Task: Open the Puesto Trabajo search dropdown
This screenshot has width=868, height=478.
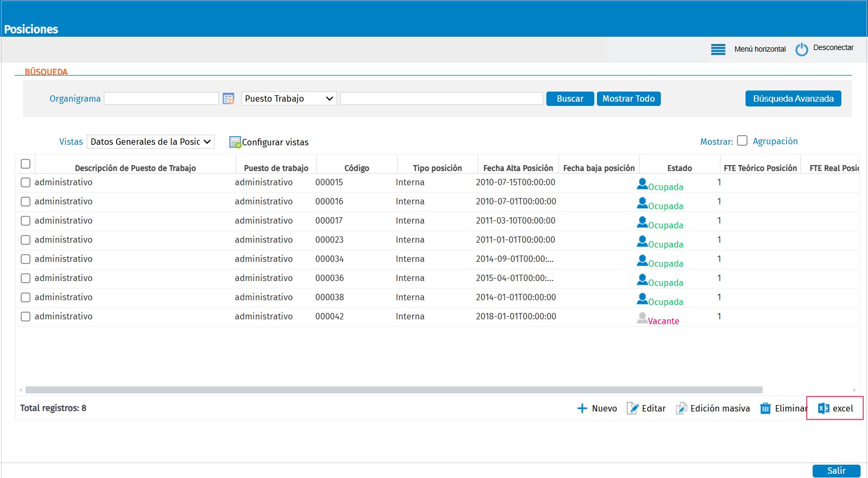Action: coord(289,98)
